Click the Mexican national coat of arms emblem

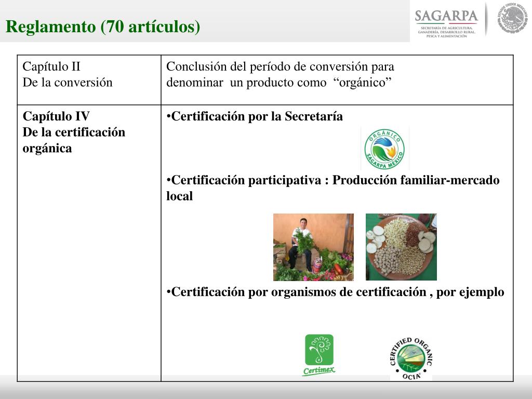pyautogui.click(x=513, y=18)
